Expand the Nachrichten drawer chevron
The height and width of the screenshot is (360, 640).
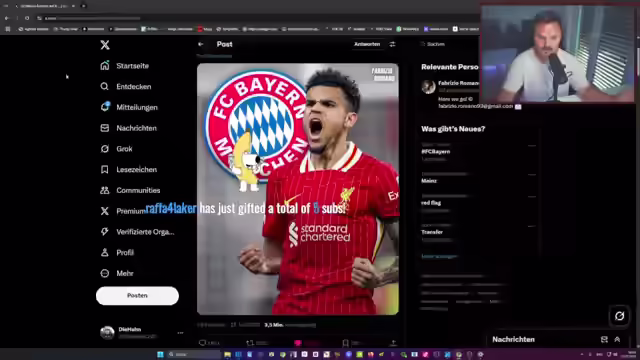tap(617, 340)
